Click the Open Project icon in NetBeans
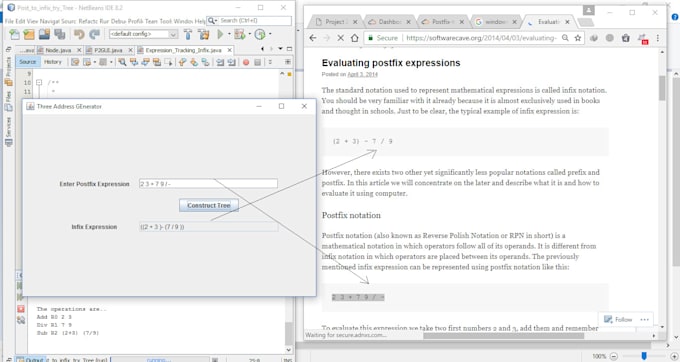This screenshot has width=680, height=362. tap(44, 34)
